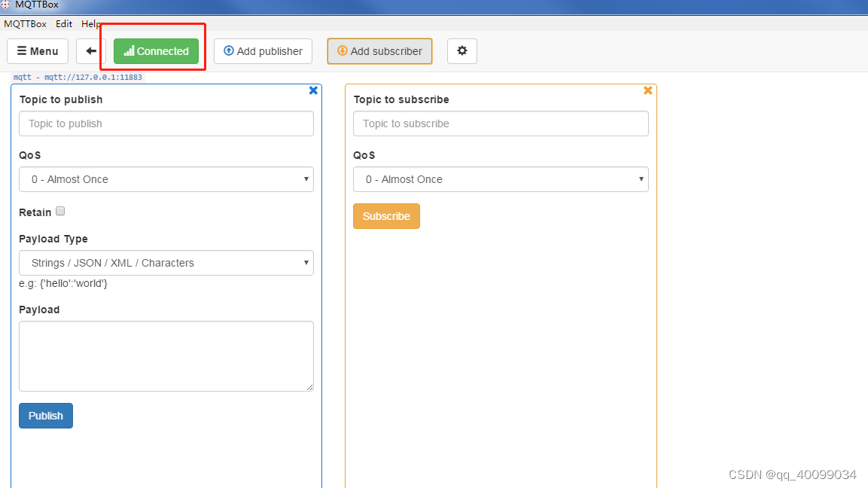Close the subscriber panel with orange X
Image resolution: width=868 pixels, height=488 pixels.
[x=648, y=90]
